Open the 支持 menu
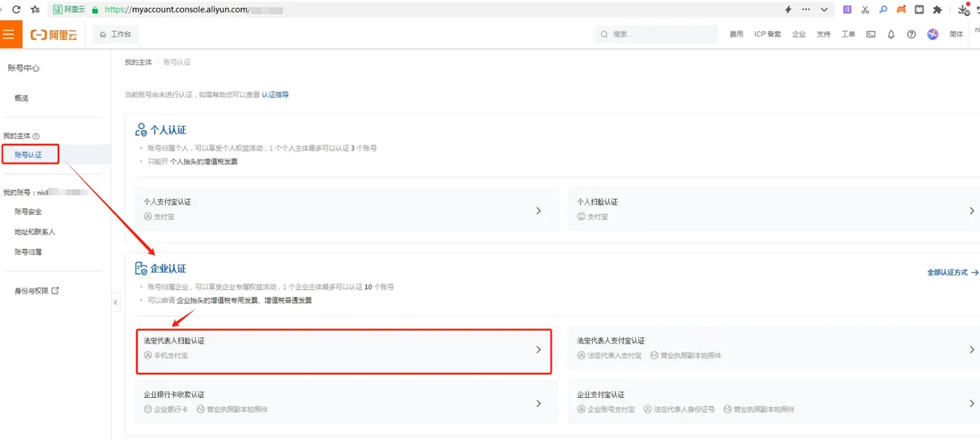This screenshot has height=440, width=980. click(x=823, y=34)
